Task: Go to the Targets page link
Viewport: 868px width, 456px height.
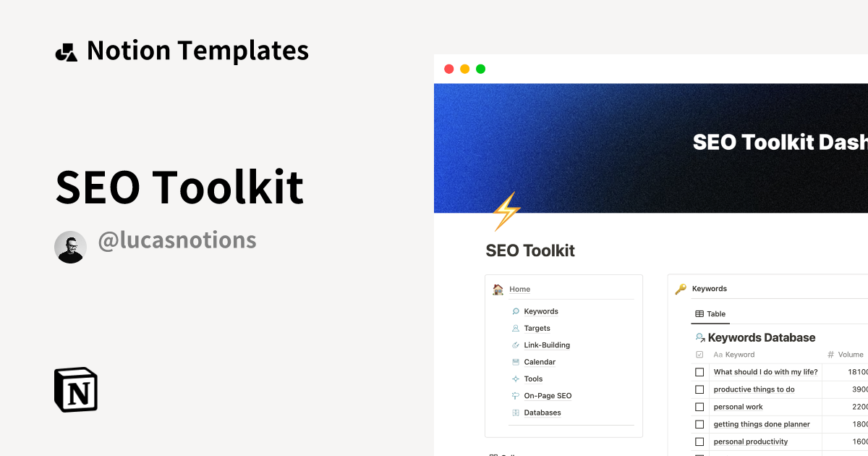Action: tap(537, 329)
